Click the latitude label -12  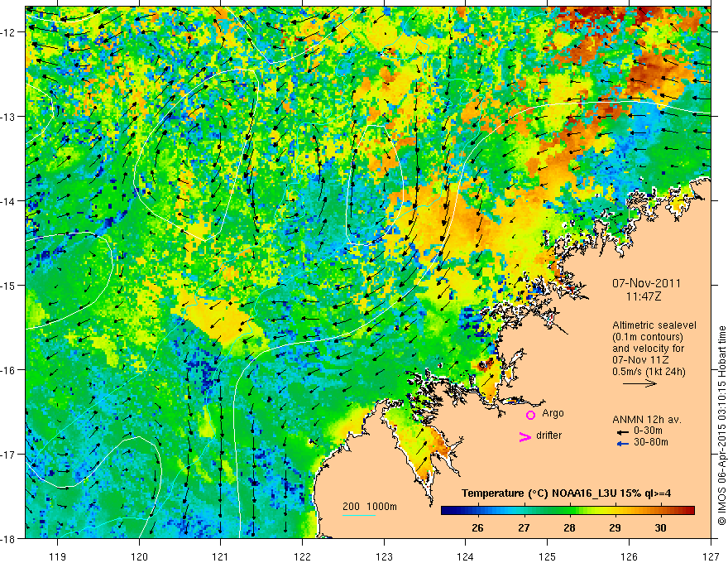pyautogui.click(x=9, y=32)
